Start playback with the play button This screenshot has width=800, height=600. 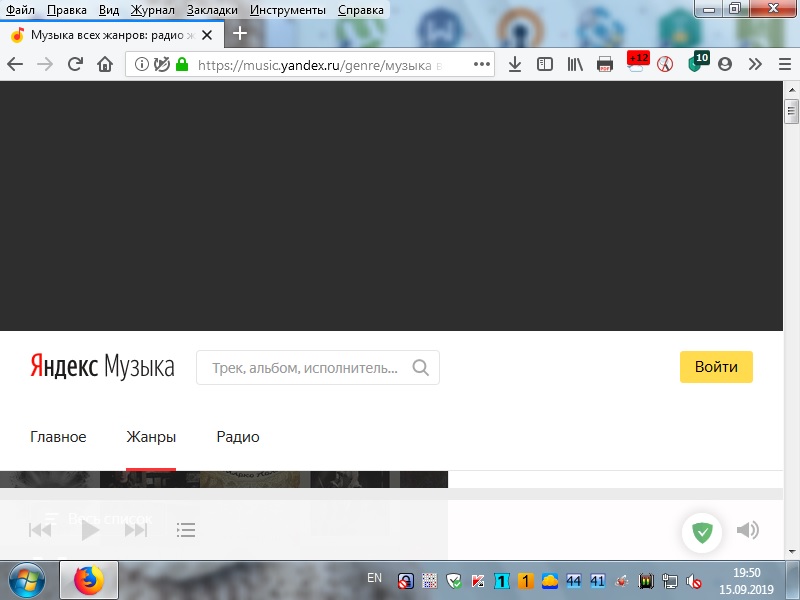90,530
